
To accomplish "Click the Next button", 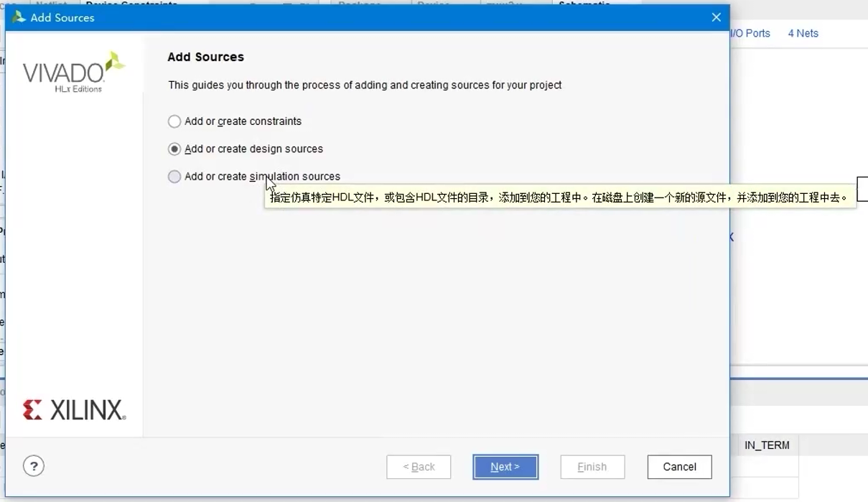I will (505, 467).
